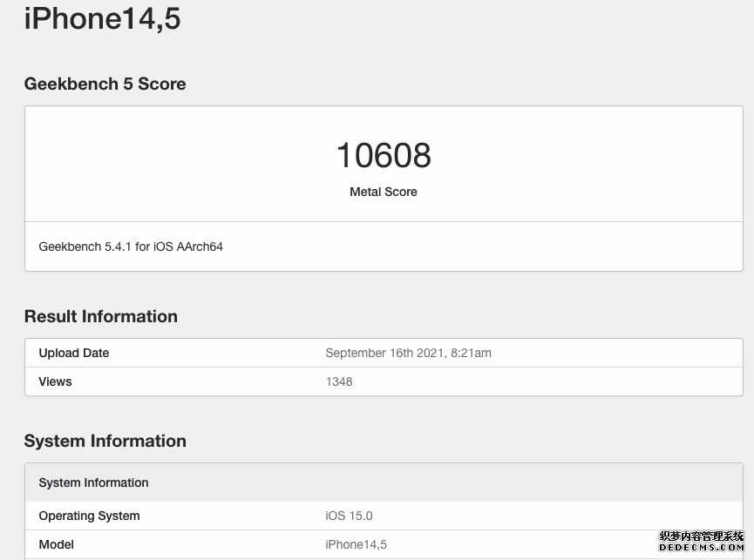The image size is (754, 560).
Task: Click the Result Information heading
Action: 101,316
